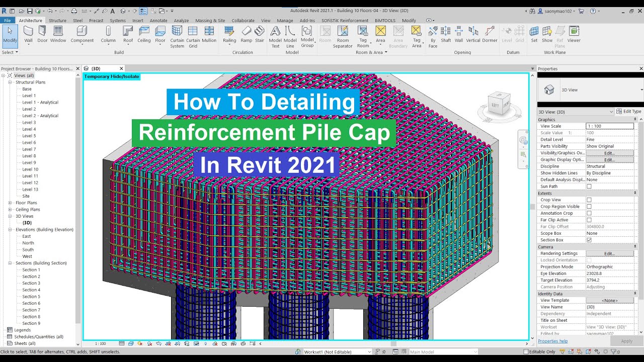Click the Save icon in quick access toolbar
644x362 pixels.
coord(30,11)
